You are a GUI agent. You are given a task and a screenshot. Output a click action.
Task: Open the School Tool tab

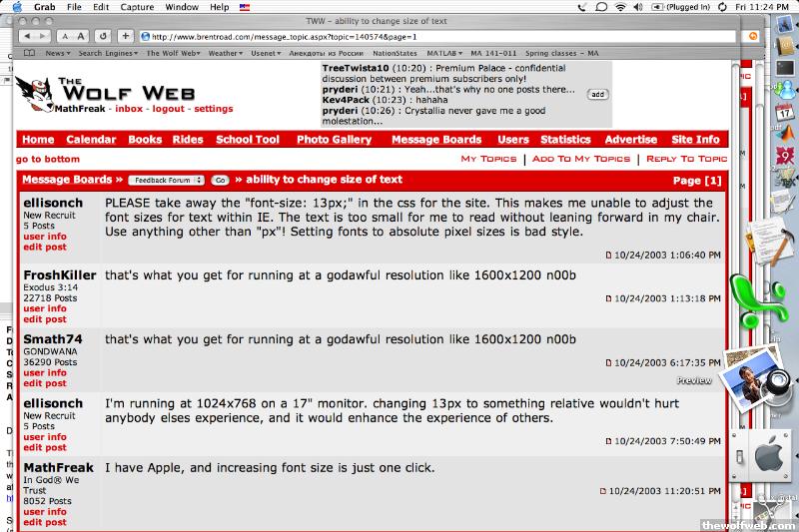248,140
